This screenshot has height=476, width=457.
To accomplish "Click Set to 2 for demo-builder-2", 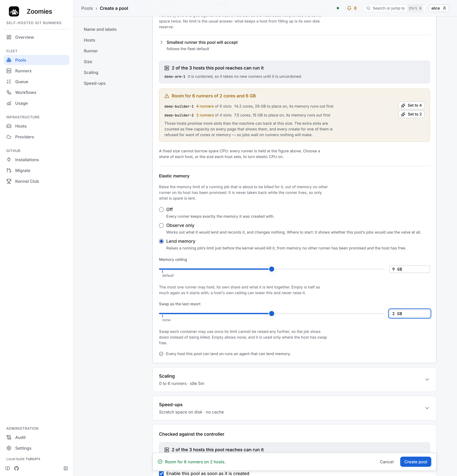I will click(x=411, y=114).
